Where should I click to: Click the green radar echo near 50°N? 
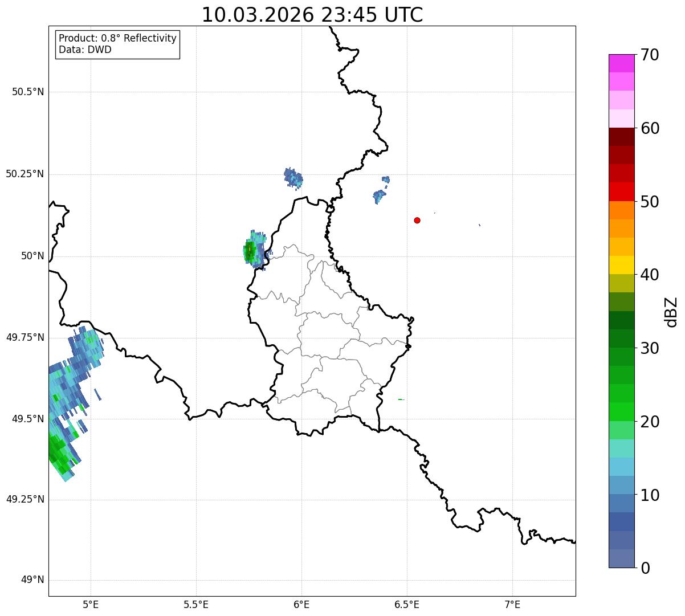tap(254, 250)
